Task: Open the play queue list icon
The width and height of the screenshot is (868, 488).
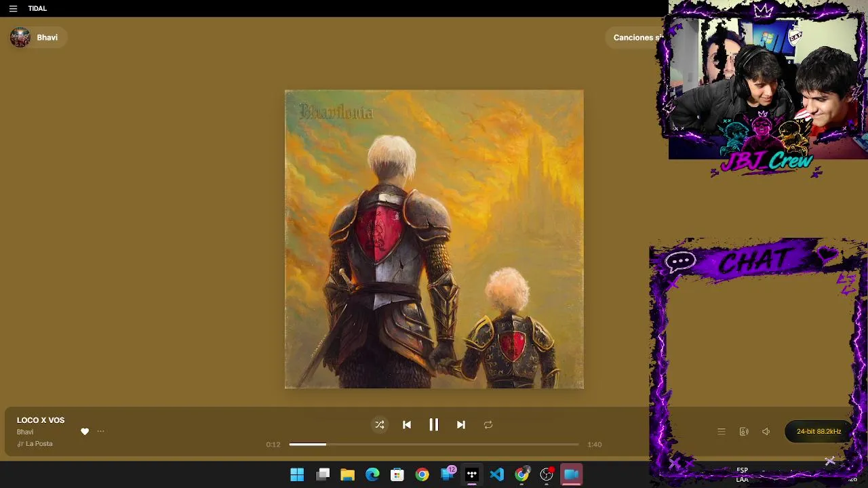Action: [722, 432]
